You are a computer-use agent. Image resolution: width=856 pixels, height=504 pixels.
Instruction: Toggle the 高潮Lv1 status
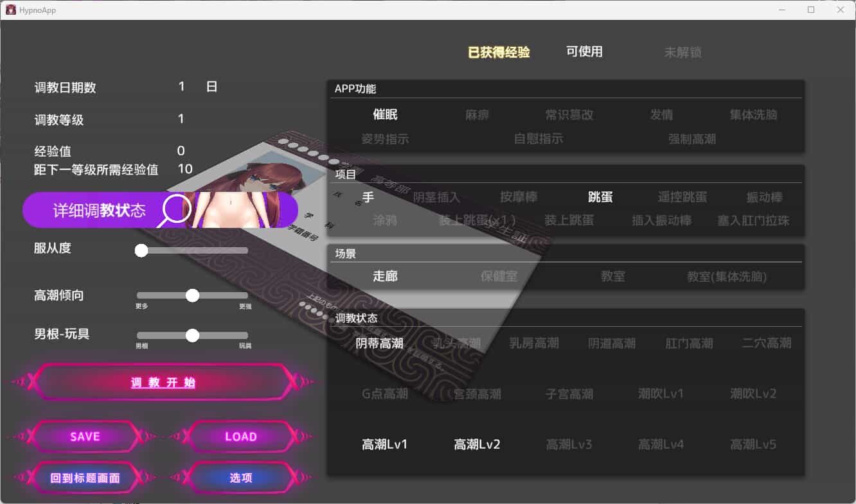(384, 444)
